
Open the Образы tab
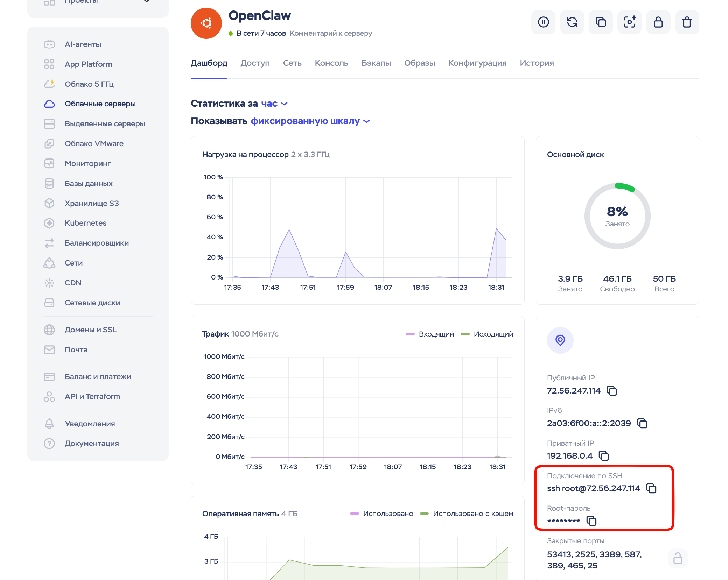tap(420, 63)
